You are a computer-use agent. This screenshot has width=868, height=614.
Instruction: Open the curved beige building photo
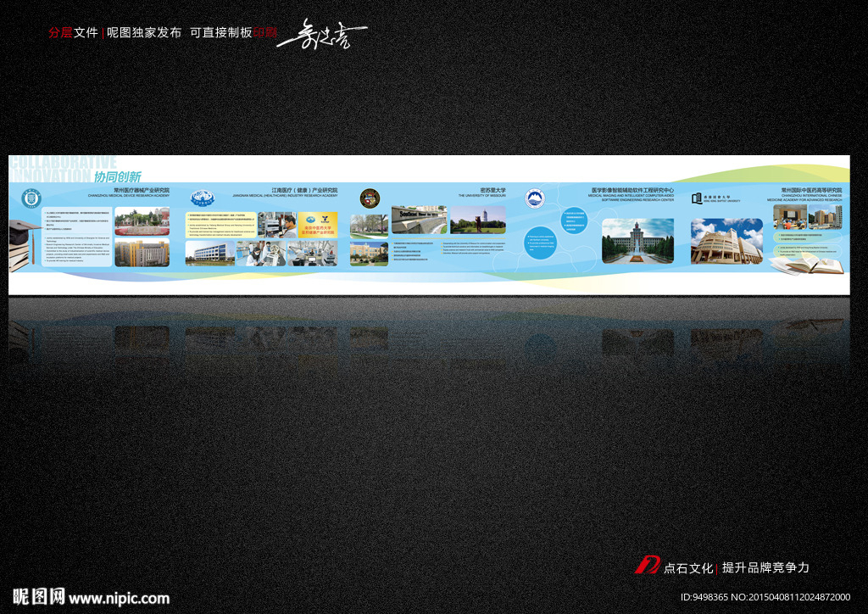pyautogui.click(x=726, y=241)
